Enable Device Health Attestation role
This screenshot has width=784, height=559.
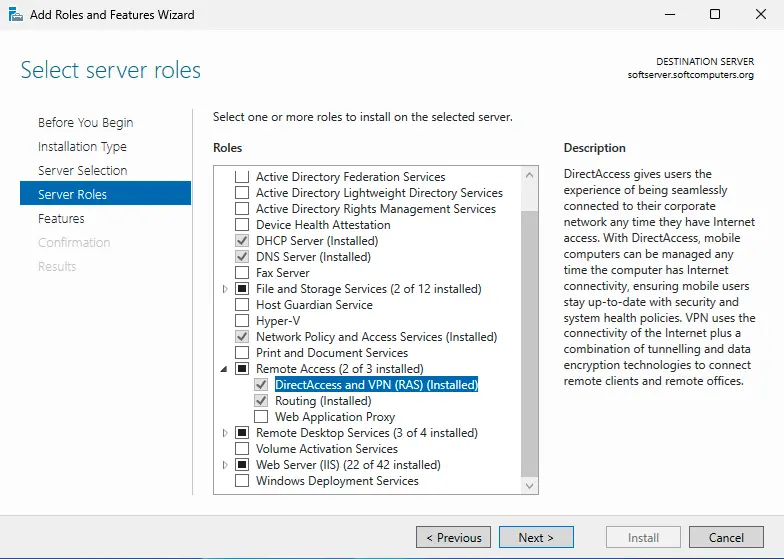click(x=241, y=225)
